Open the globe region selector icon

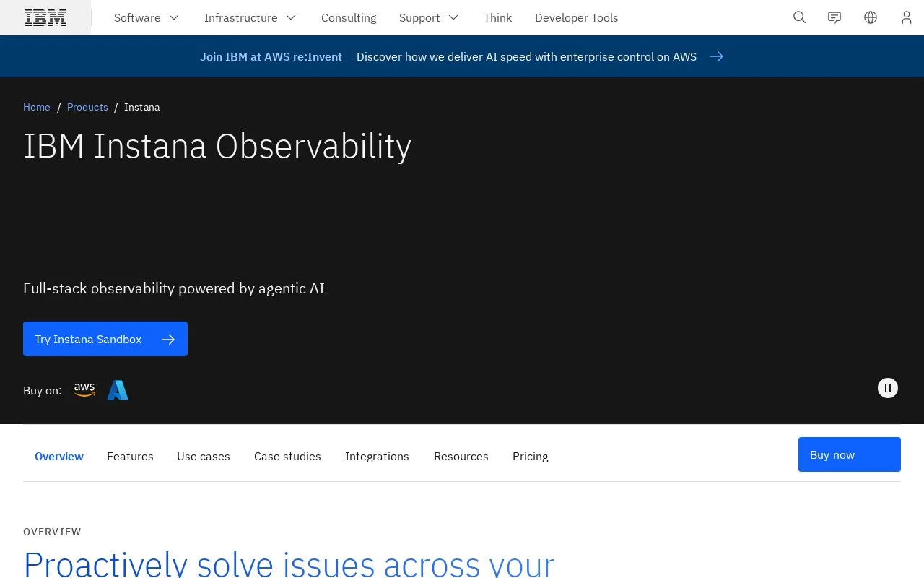[x=871, y=17]
